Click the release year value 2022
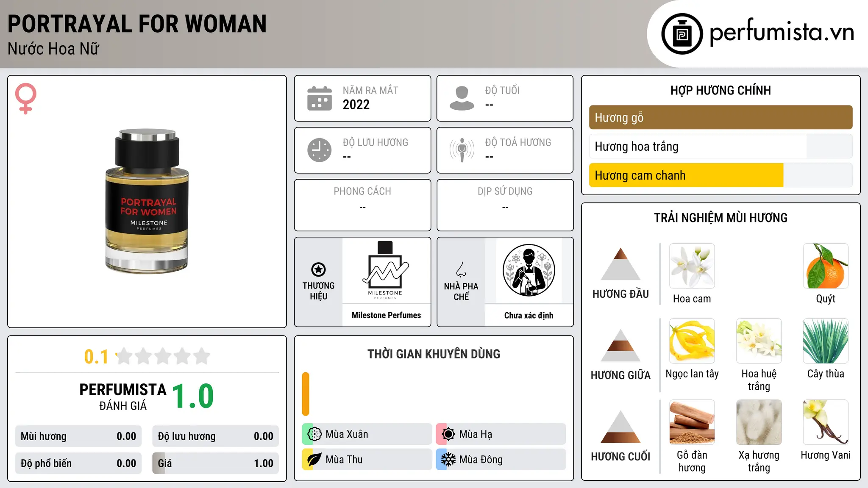This screenshot has height=488, width=868. coord(356,105)
